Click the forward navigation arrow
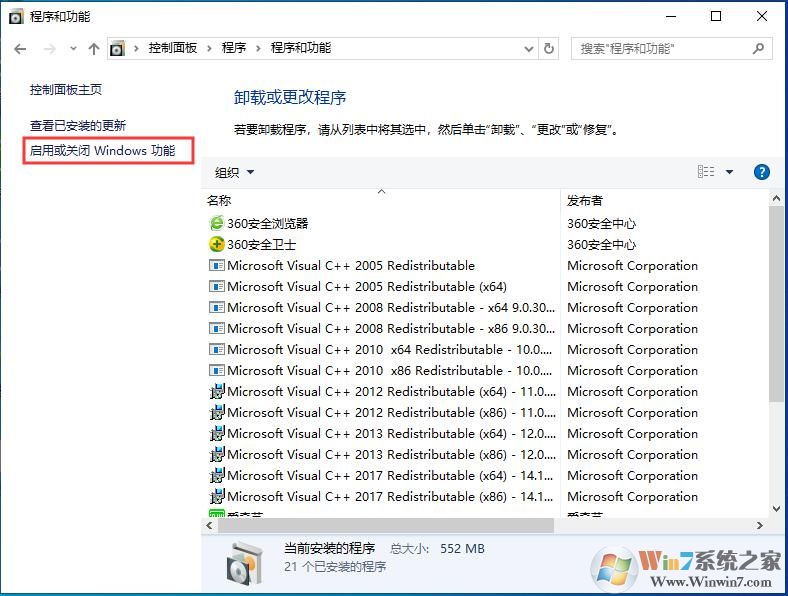Screen dimensions: 788x596 [x=49, y=49]
